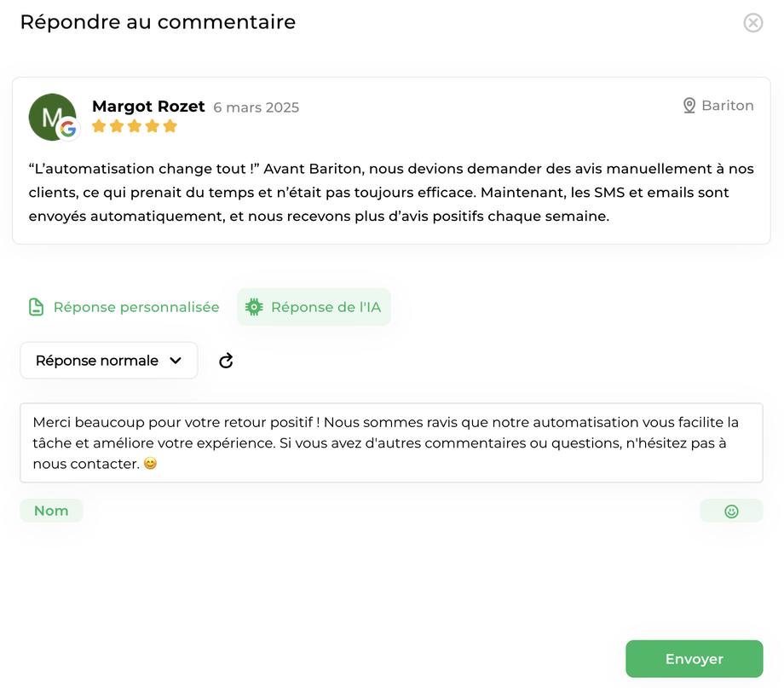Click the location pin icon
784x688 pixels.
click(x=689, y=106)
